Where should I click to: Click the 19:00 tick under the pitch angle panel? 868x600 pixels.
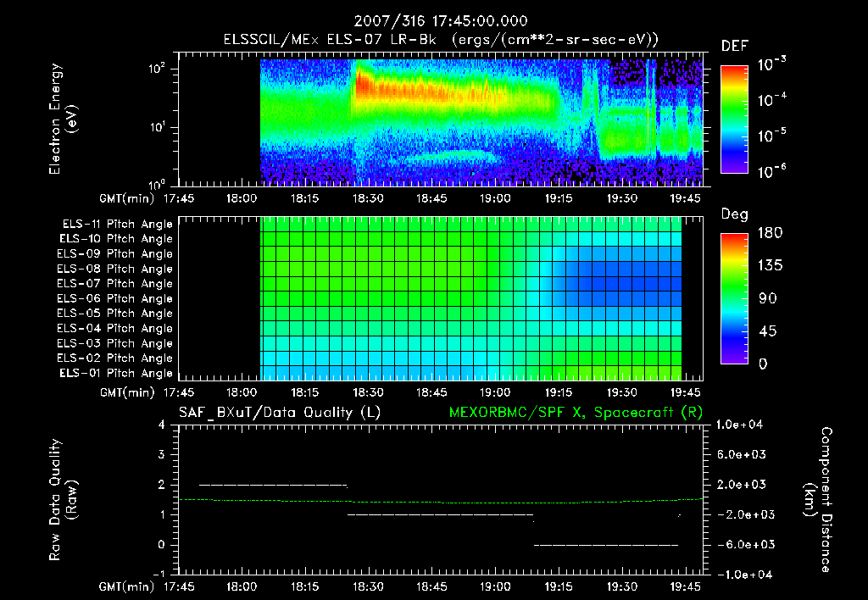pos(495,392)
